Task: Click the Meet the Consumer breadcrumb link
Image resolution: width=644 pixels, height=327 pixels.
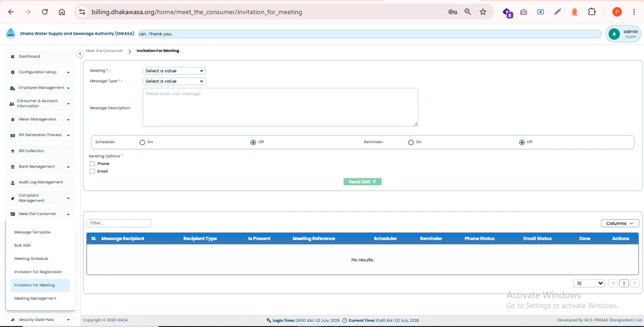Action: tap(104, 51)
